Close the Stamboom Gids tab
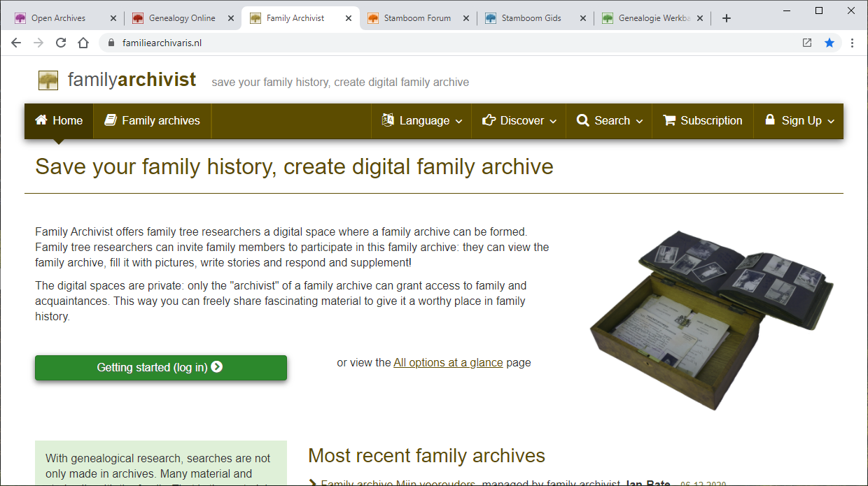The image size is (868, 486). [x=583, y=18]
